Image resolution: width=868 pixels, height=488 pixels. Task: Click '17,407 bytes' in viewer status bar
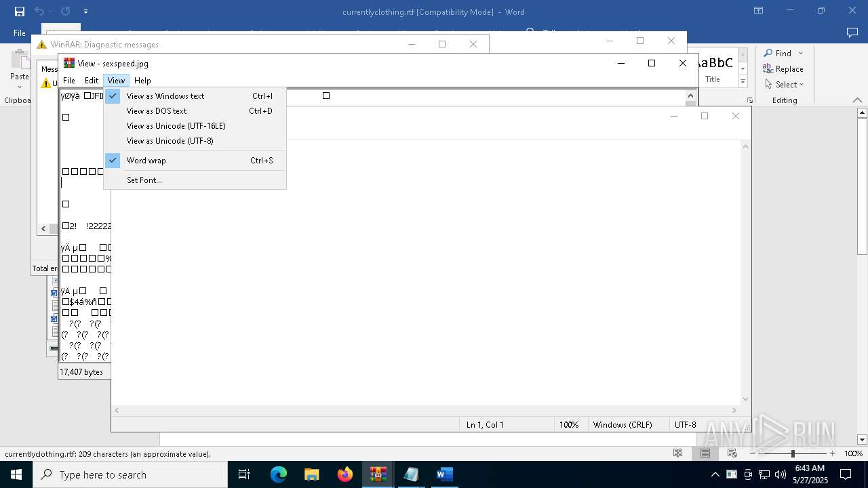[x=81, y=372]
